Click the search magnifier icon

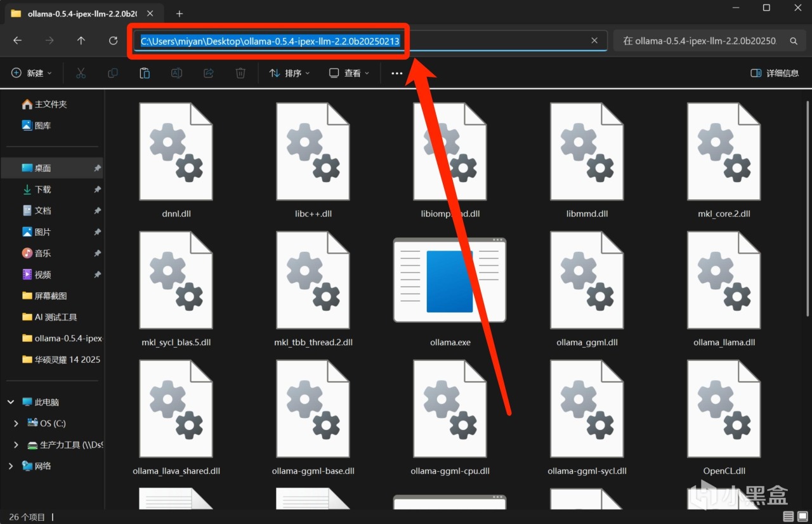[794, 41]
